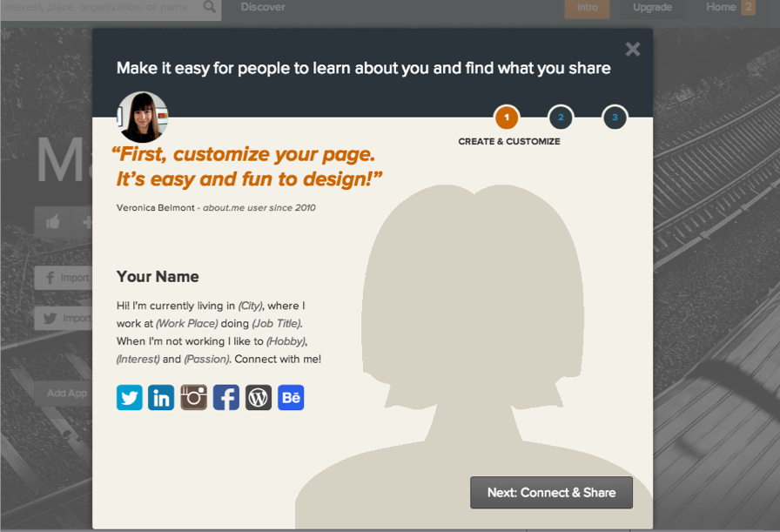Jump to step 2 circle
Image resolution: width=780 pixels, height=532 pixels.
point(561,118)
